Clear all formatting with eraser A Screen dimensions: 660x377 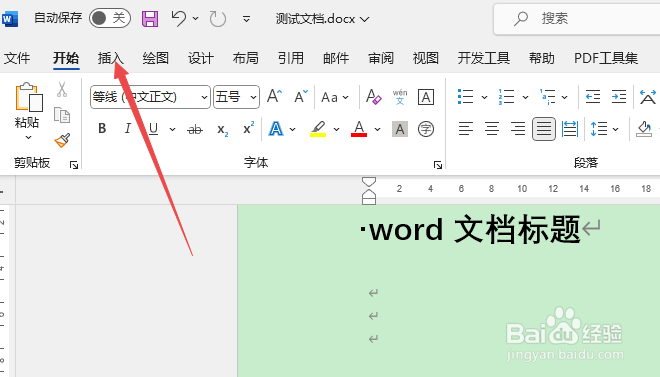pyautogui.click(x=373, y=97)
